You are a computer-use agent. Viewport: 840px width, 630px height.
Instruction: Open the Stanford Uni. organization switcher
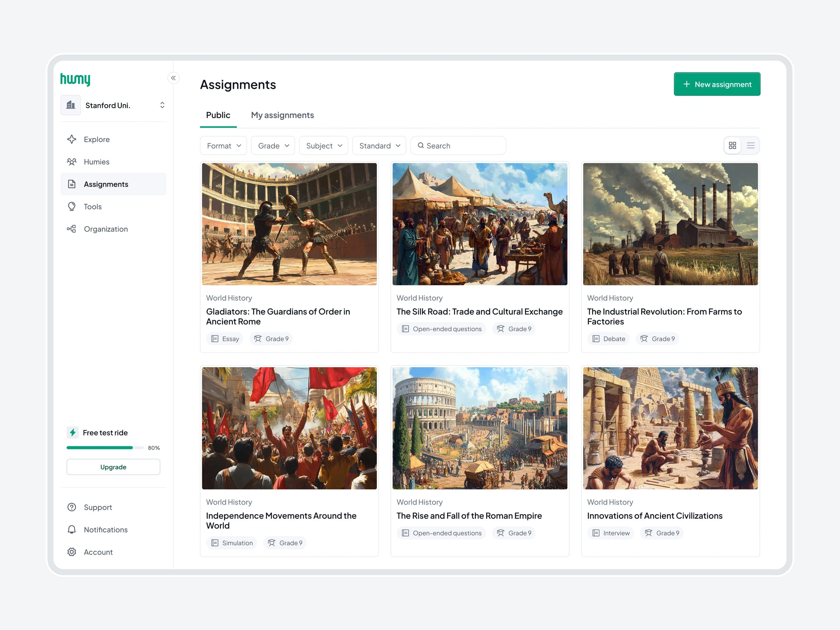tap(113, 105)
